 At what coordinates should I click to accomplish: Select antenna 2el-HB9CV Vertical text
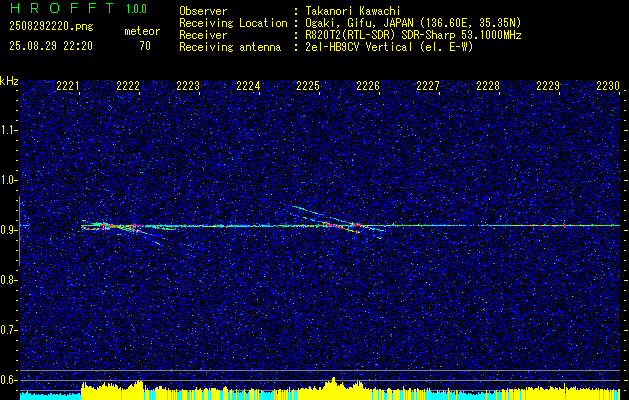coord(389,47)
